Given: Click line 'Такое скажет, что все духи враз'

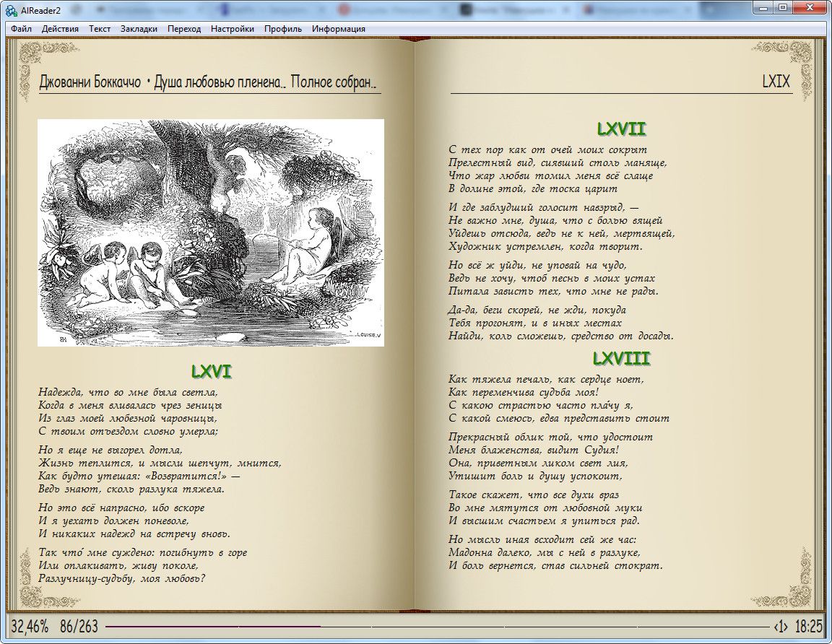Looking at the screenshot, I should pyautogui.click(x=534, y=495).
